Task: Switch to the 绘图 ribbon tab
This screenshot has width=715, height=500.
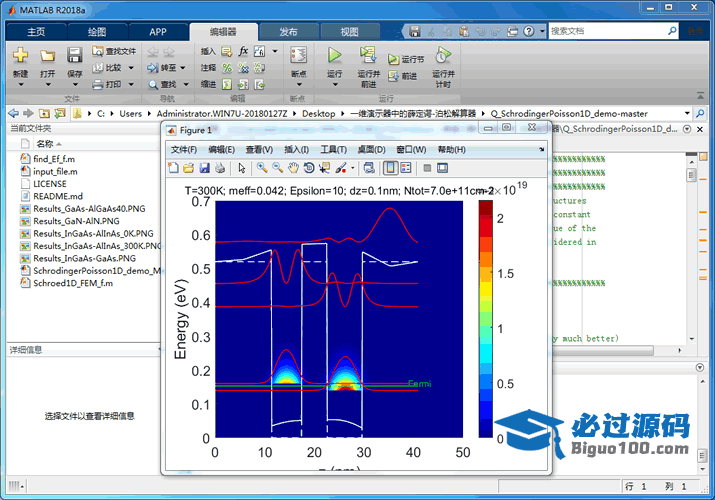Action: click(97, 32)
